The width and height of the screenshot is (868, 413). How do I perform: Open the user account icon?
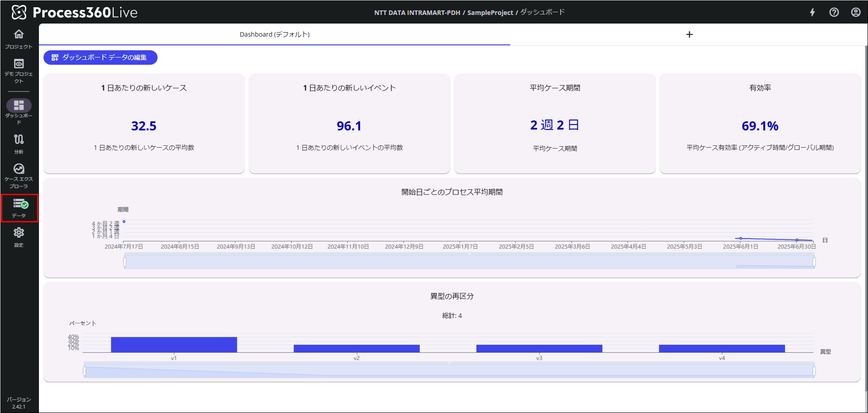[x=855, y=12]
